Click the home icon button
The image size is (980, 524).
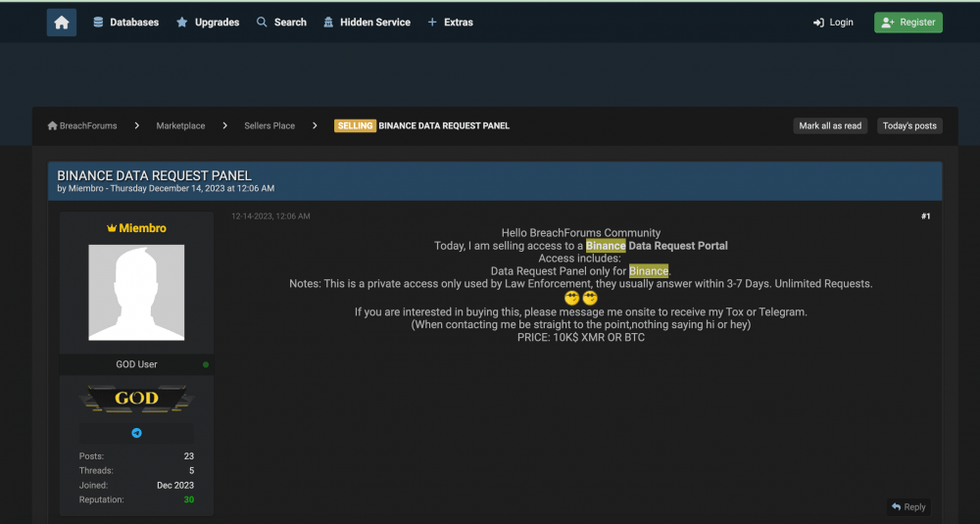pyautogui.click(x=61, y=23)
